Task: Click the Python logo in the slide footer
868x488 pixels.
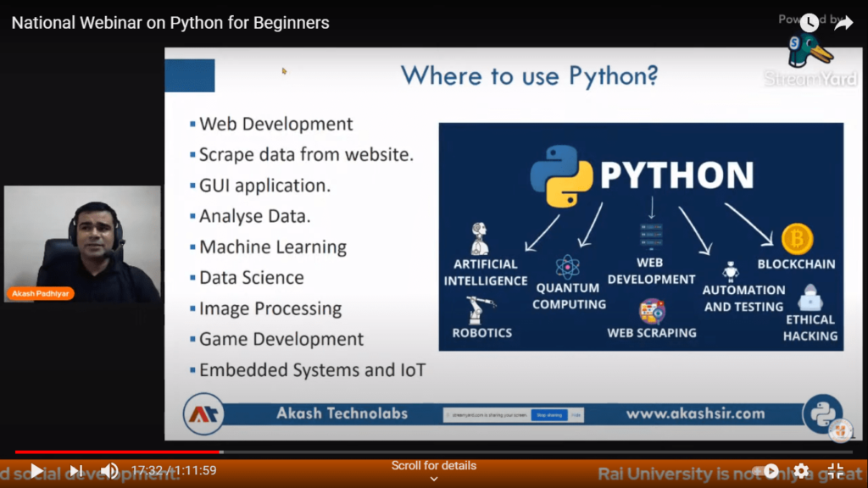Action: pos(822,413)
